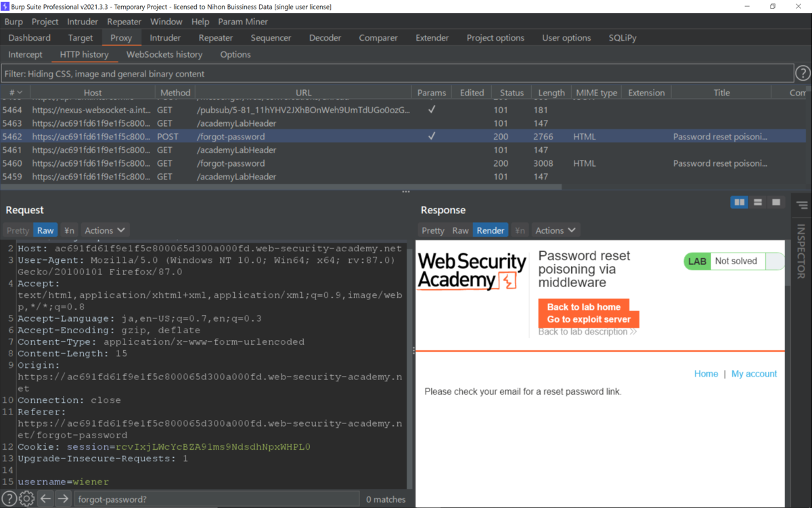
Task: Open WebSockets history sub-tab
Action: click(x=164, y=54)
